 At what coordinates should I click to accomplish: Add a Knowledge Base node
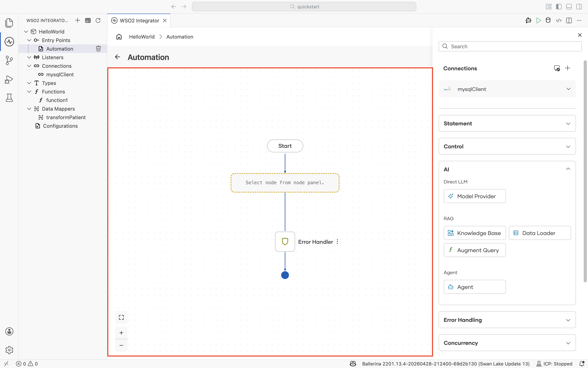click(474, 233)
